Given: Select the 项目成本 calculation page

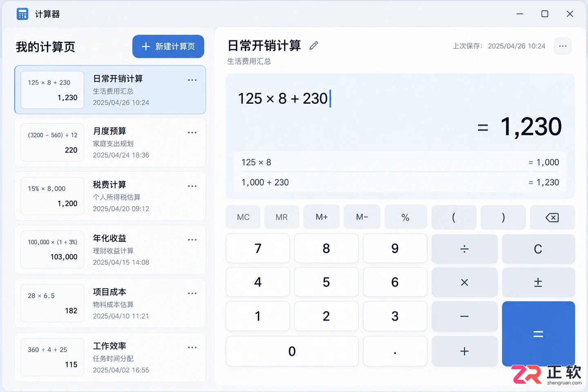Looking at the screenshot, I should (x=110, y=303).
